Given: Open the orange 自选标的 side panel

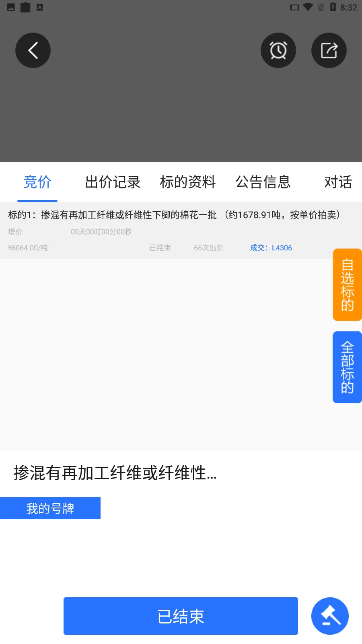Looking at the screenshot, I should click(347, 285).
